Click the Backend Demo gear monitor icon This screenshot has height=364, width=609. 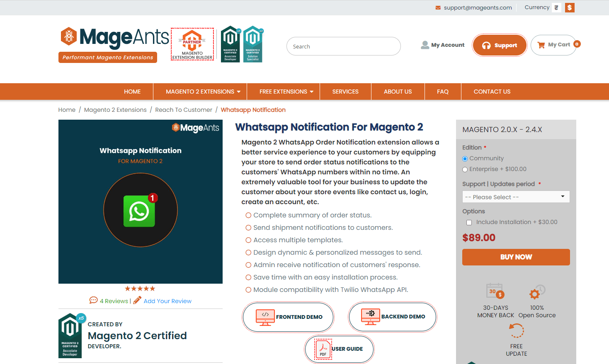[x=371, y=317]
